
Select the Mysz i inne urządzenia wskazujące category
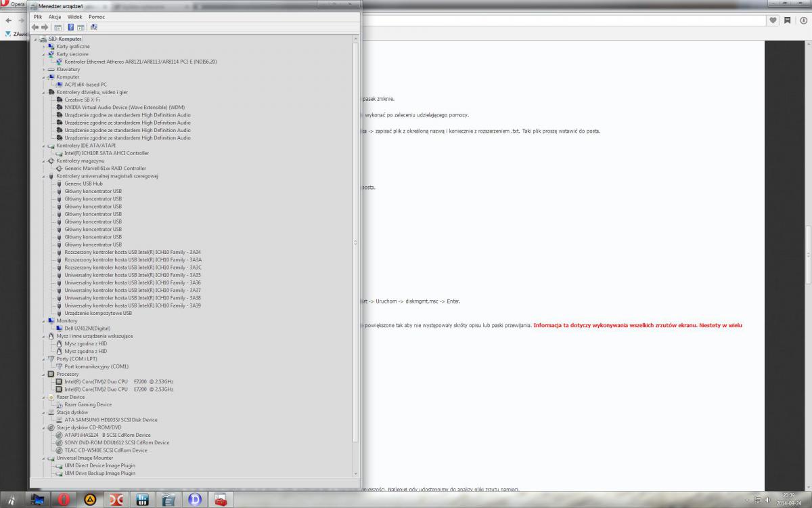[95, 336]
